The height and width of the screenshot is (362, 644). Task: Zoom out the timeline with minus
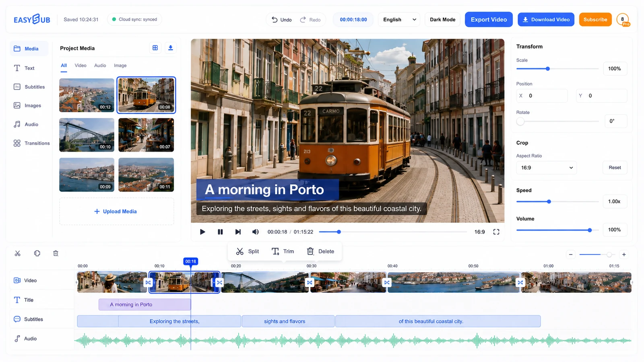coord(570,255)
